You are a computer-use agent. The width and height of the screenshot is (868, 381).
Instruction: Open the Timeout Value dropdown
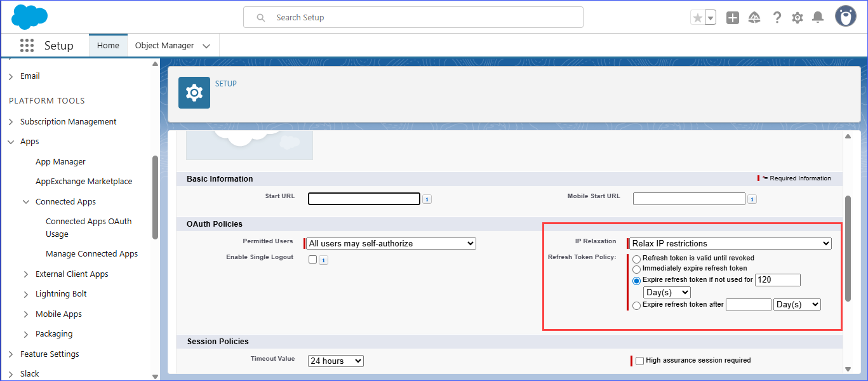tap(336, 361)
